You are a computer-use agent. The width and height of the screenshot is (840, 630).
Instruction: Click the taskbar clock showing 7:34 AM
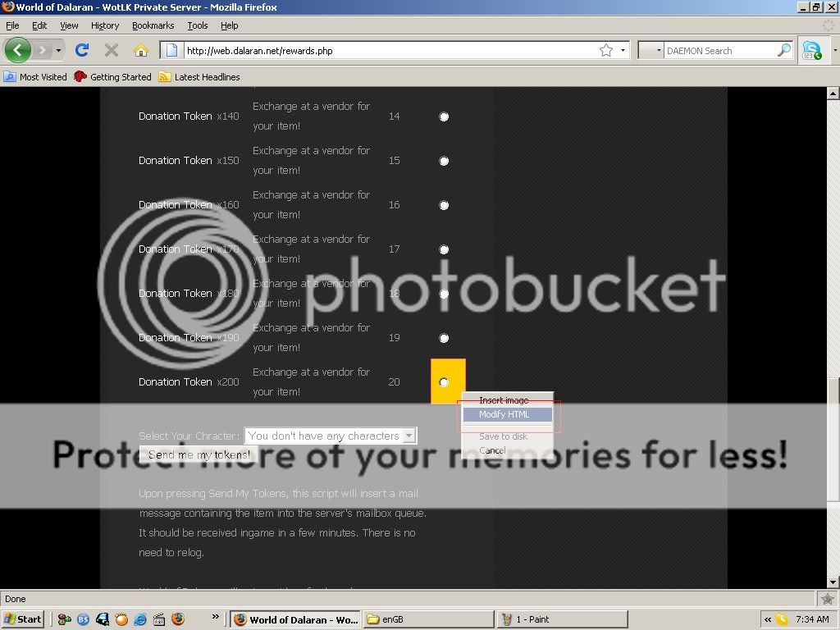[x=812, y=619]
